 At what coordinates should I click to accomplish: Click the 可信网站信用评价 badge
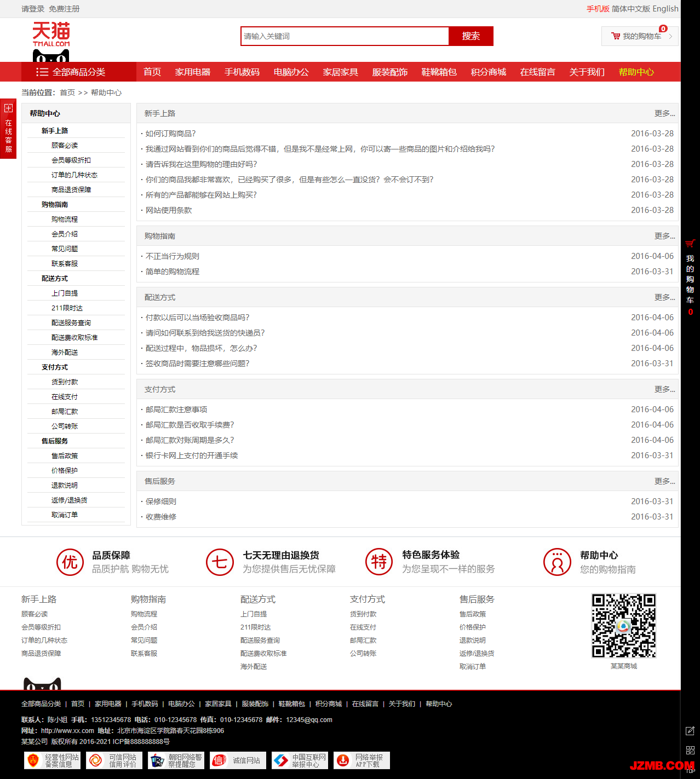point(114,760)
